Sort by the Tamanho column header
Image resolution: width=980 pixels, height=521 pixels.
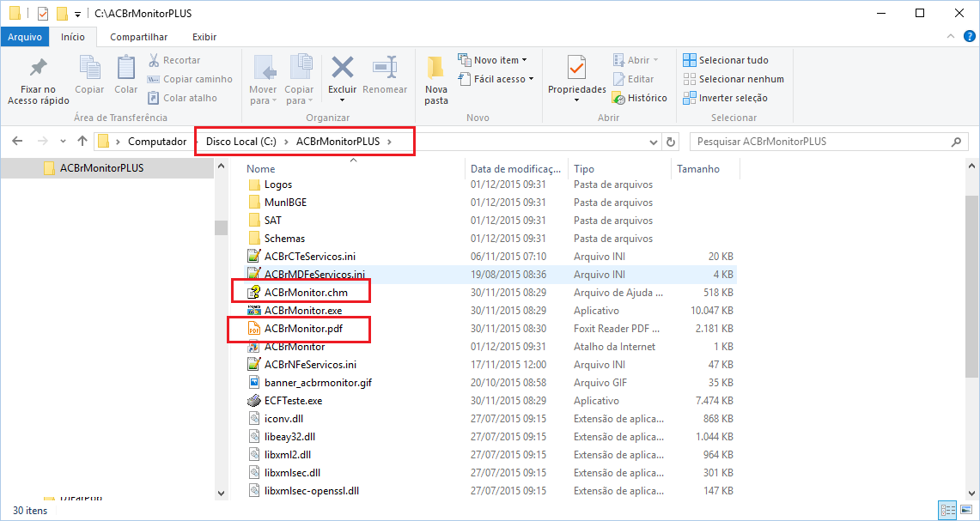coord(698,169)
